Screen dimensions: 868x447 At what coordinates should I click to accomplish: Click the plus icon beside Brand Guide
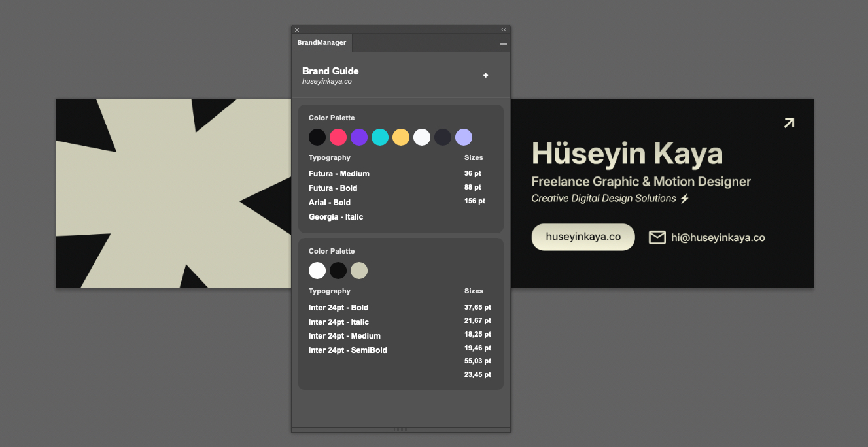click(485, 76)
